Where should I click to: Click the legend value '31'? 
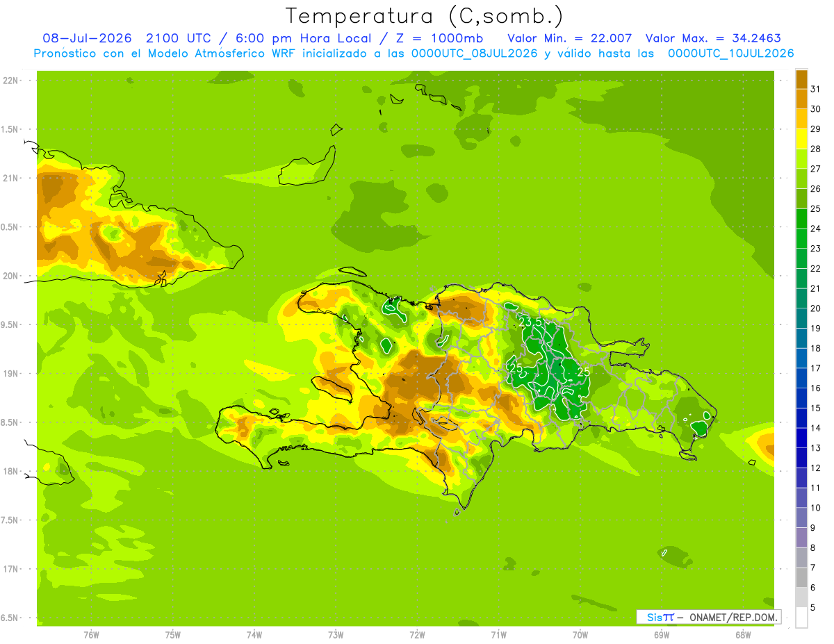815,89
